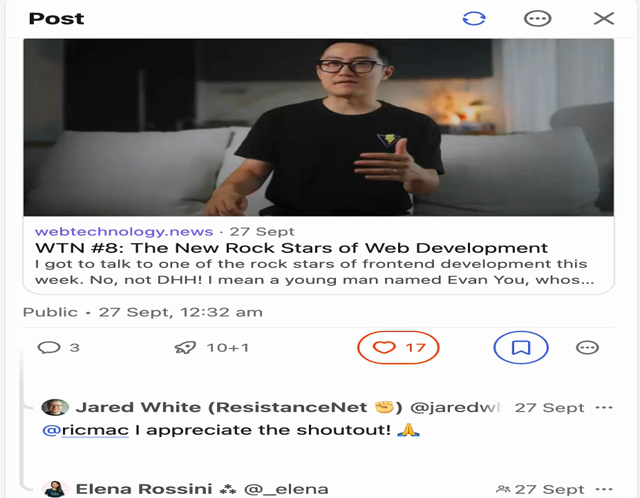The height and width of the screenshot is (498, 640).
Task: Click the refresh post icon in header
Action: 474,19
